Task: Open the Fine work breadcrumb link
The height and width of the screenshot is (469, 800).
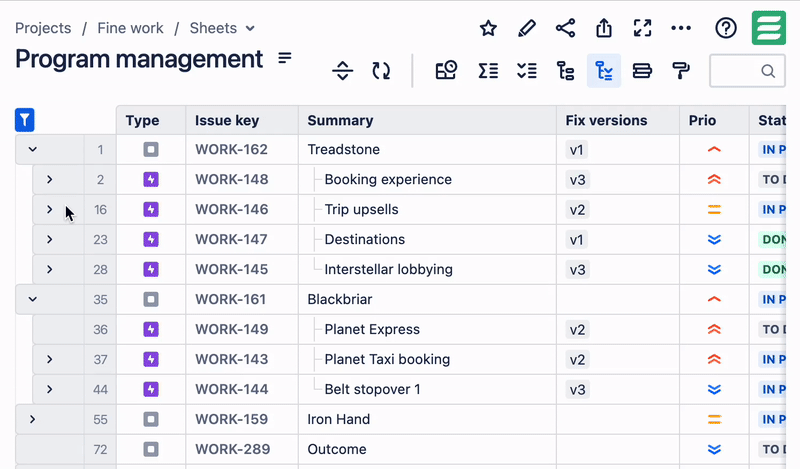Action: click(x=130, y=28)
